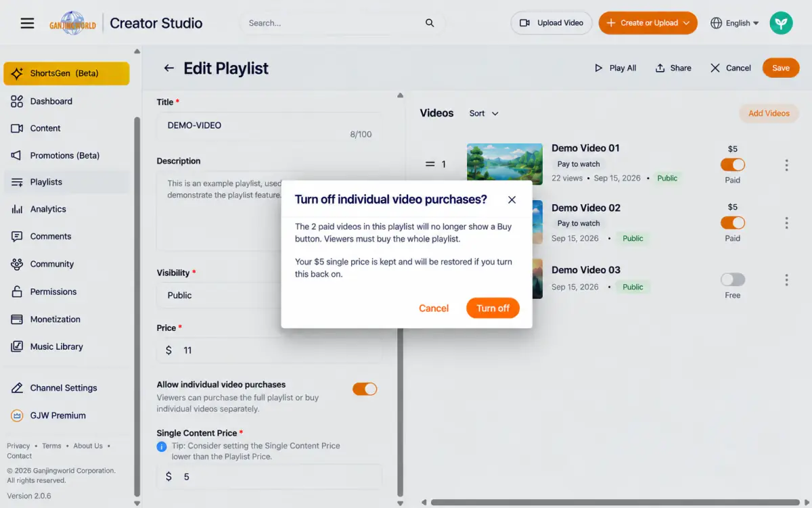Open the Music Library

pyautogui.click(x=66, y=347)
